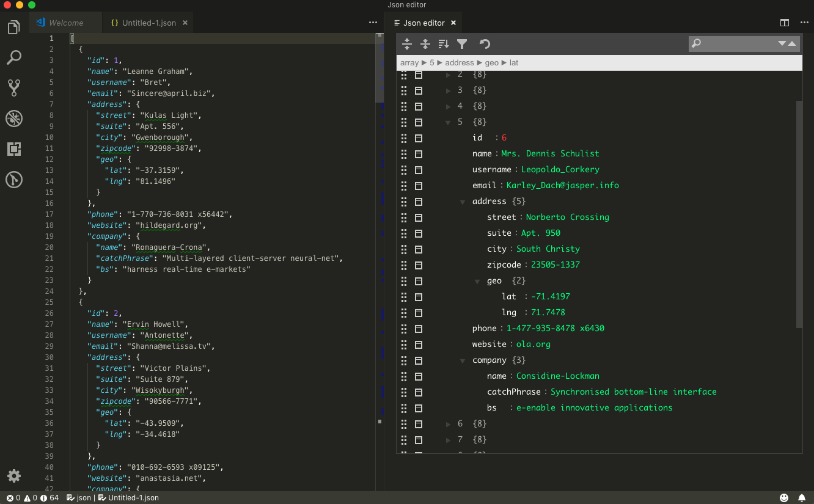The width and height of the screenshot is (814, 504).
Task: Close the Json editor tab
Action: click(453, 23)
